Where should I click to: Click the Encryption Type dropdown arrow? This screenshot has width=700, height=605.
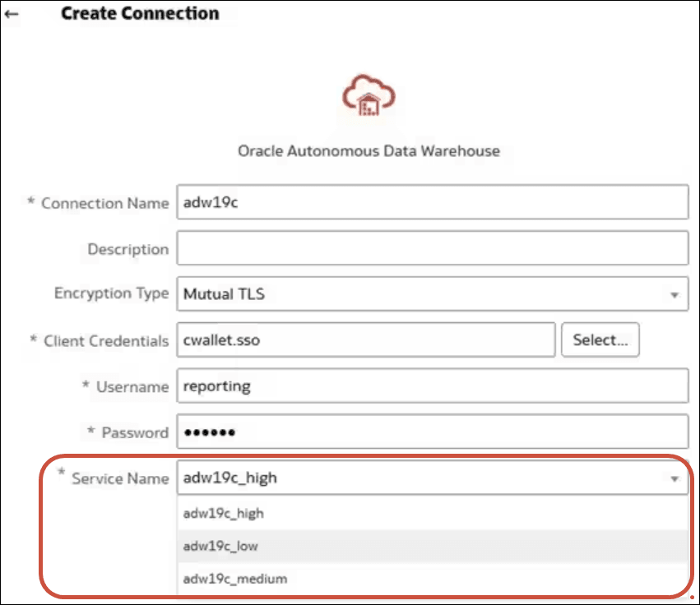674,294
